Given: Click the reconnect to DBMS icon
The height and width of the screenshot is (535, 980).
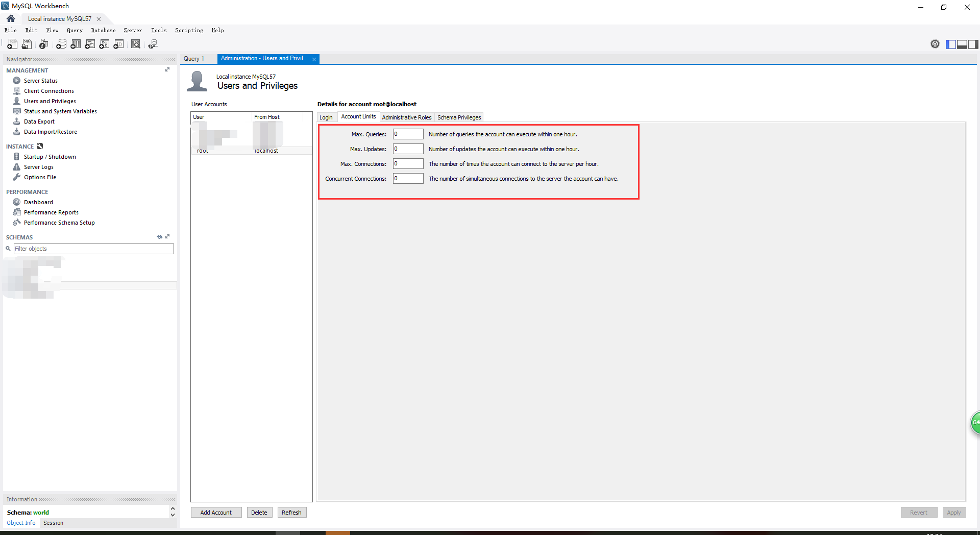Looking at the screenshot, I should [x=153, y=44].
